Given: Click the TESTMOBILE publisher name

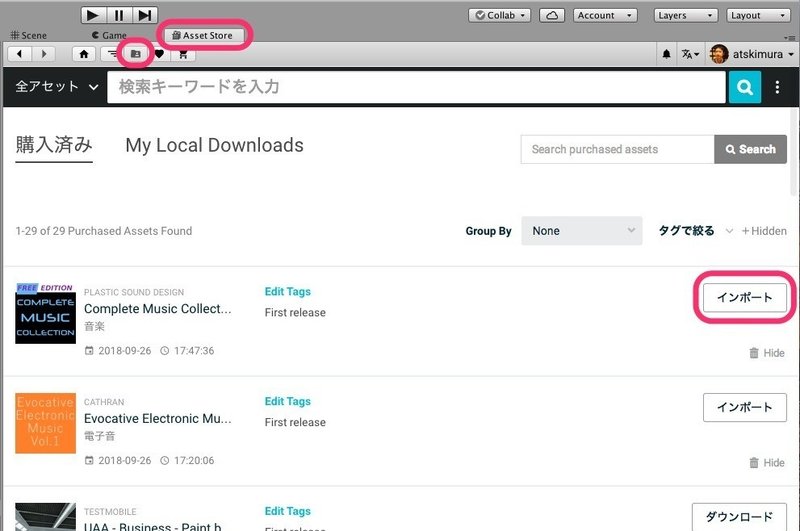Looking at the screenshot, I should pos(110,512).
